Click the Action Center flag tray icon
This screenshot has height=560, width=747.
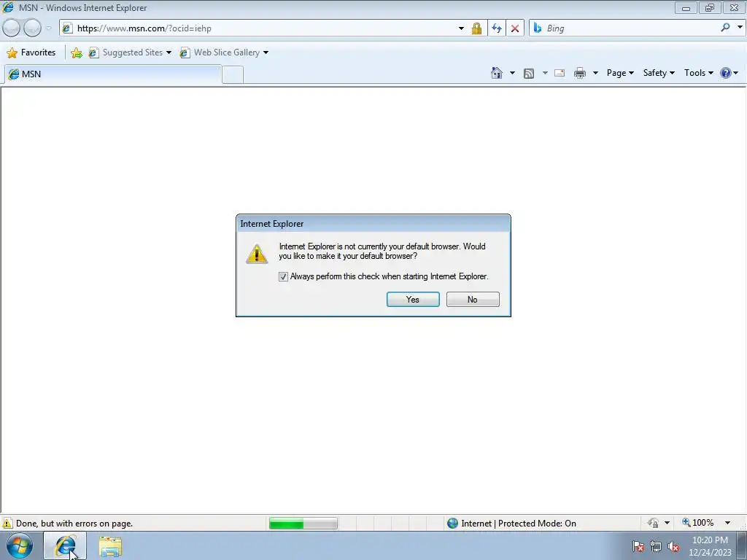pyautogui.click(x=638, y=546)
